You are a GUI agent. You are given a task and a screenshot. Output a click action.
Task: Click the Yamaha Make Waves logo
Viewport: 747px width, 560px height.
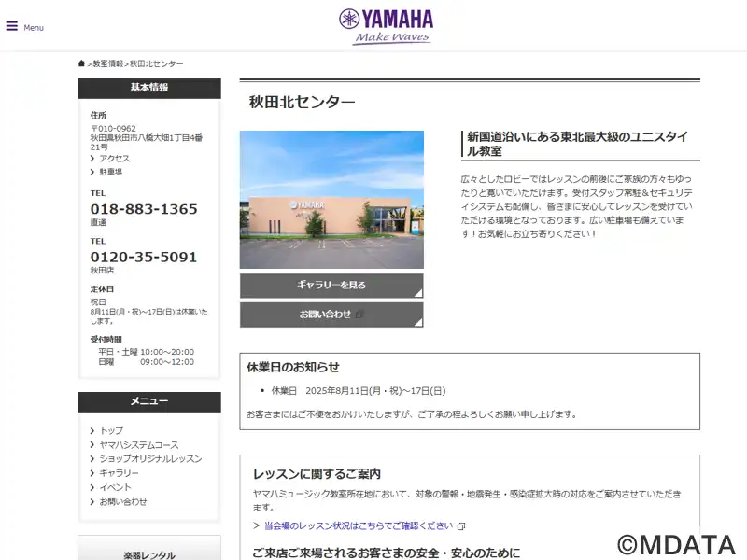click(386, 27)
